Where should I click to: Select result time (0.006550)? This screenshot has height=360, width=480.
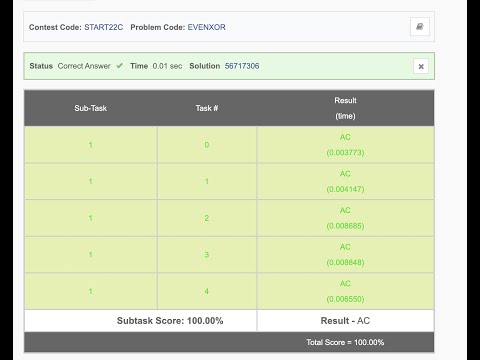tap(345, 299)
